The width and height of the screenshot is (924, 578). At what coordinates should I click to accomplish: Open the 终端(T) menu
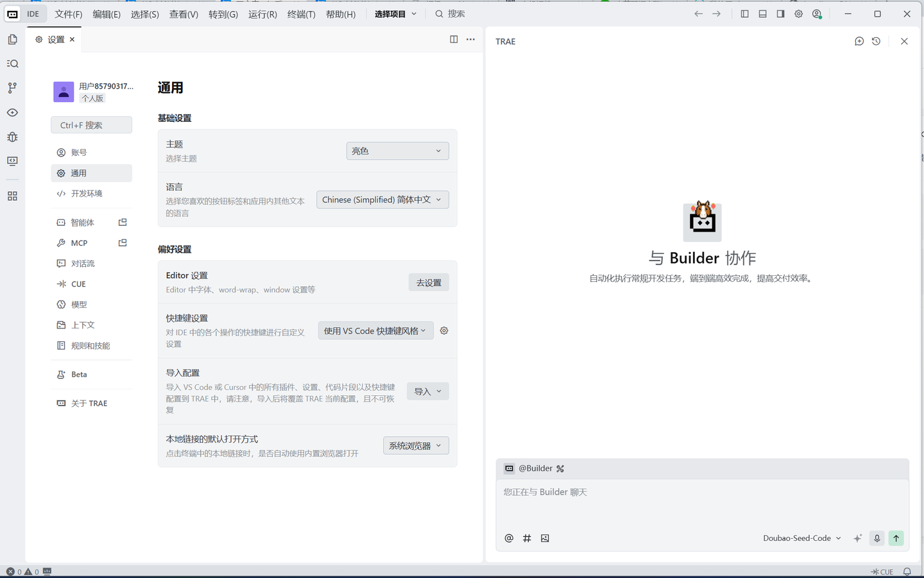click(301, 13)
